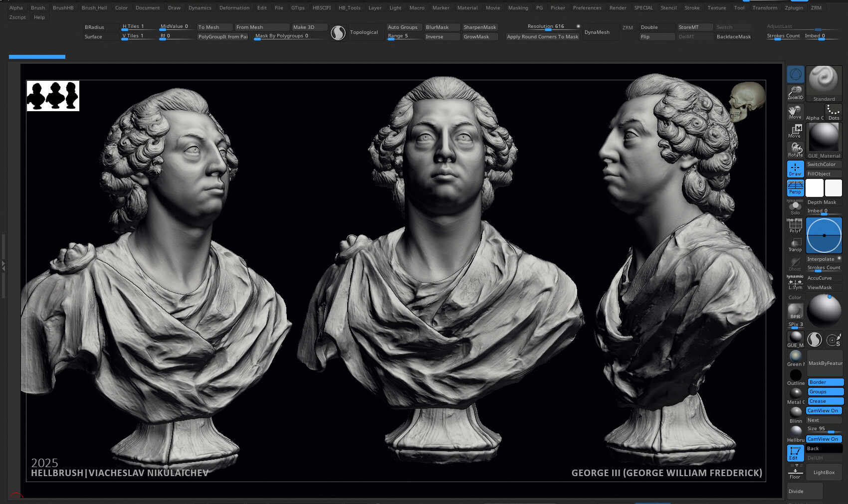Open the GUE_Material material picker
Screen dimensions: 848x504
pyautogui.click(x=824, y=140)
